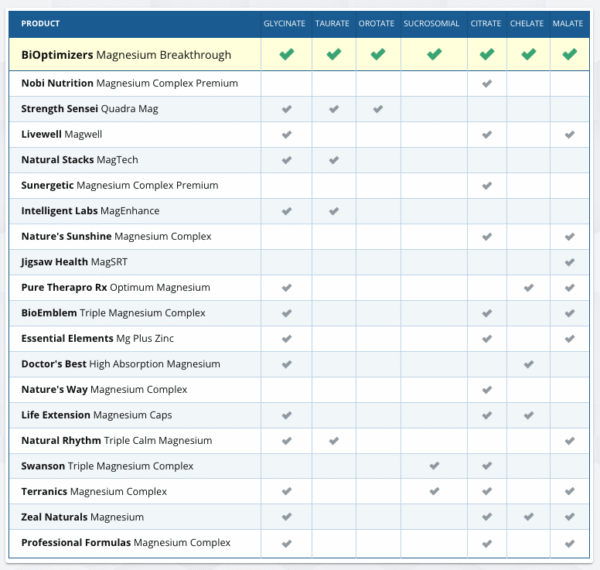
Task: Click the Chelate checkmark in Zeal Naturals row
Action: tap(528, 517)
